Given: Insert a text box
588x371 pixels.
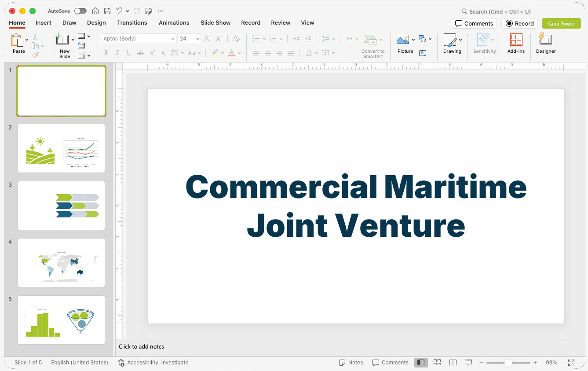Looking at the screenshot, I should pyautogui.click(x=422, y=53).
